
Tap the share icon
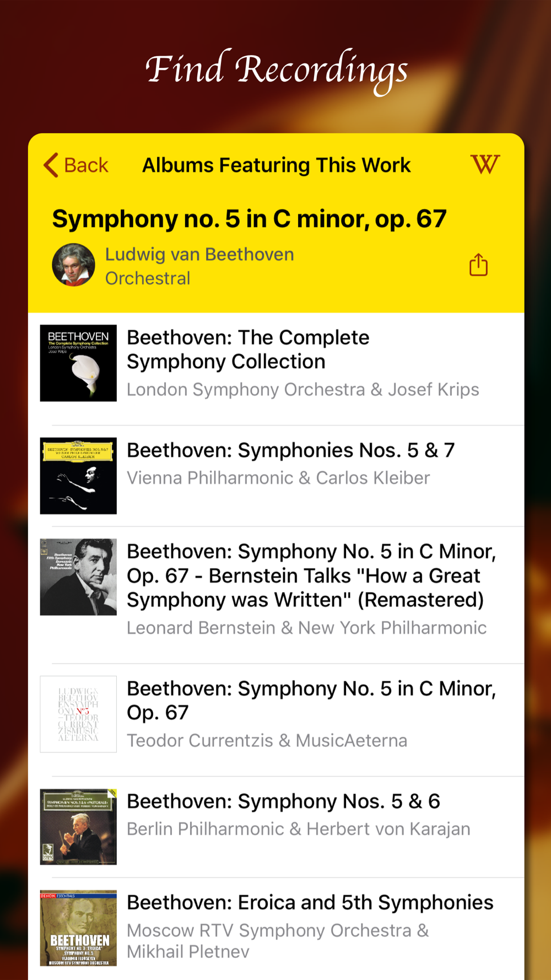478,265
